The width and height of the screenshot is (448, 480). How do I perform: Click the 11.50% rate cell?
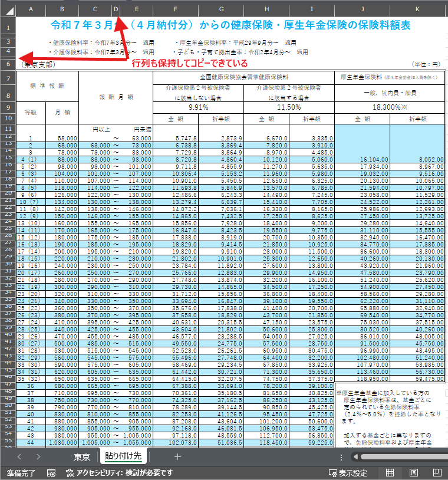tap(289, 107)
